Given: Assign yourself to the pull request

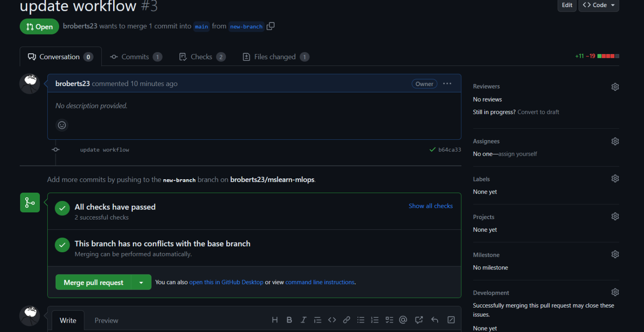Looking at the screenshot, I should click(518, 154).
